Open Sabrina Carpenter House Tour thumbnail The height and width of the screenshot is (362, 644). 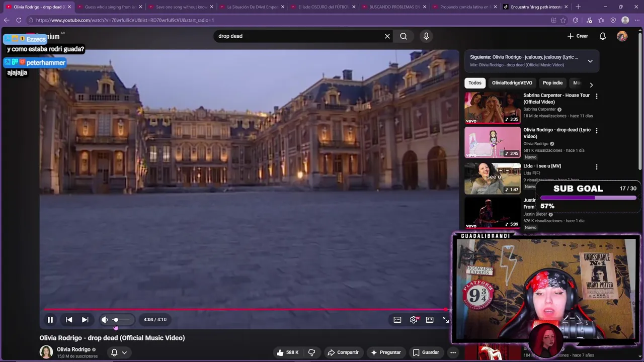pyautogui.click(x=493, y=108)
